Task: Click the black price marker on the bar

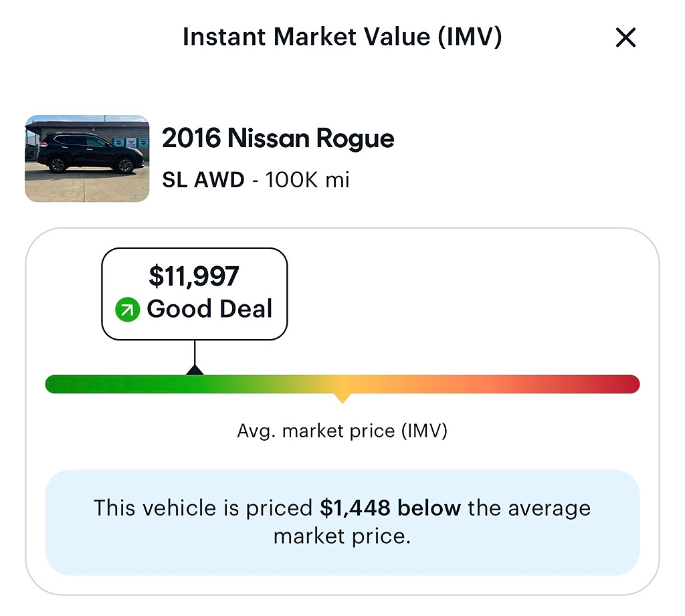Action: (x=195, y=371)
